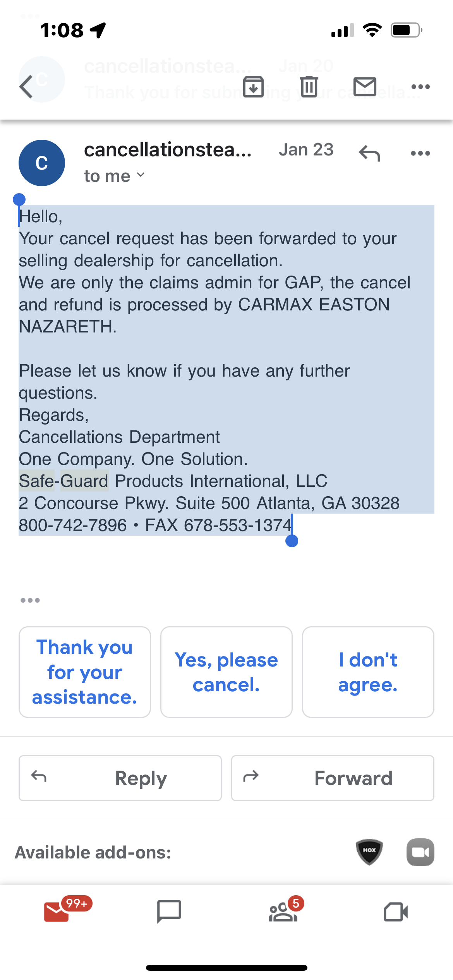Go back to the inbox list

[26, 86]
